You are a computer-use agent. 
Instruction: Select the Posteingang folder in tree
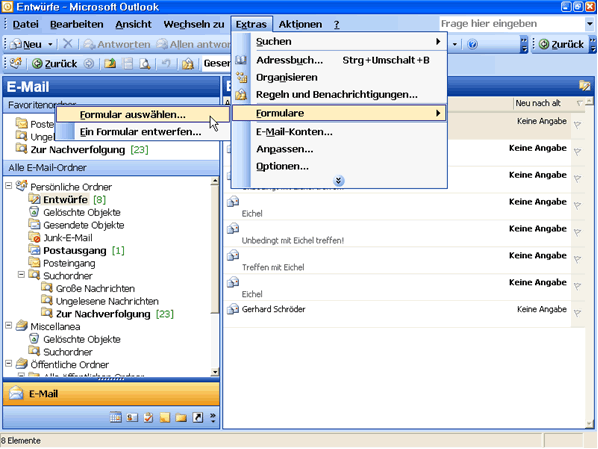63,263
